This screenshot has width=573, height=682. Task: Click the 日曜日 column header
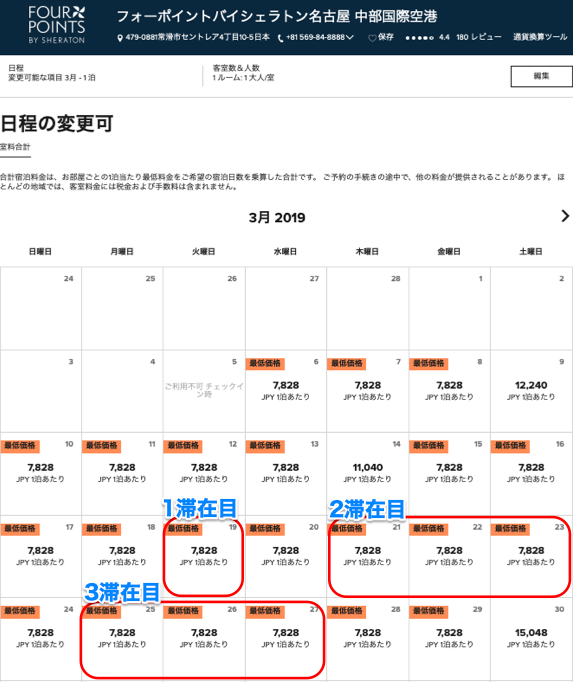click(x=40, y=251)
